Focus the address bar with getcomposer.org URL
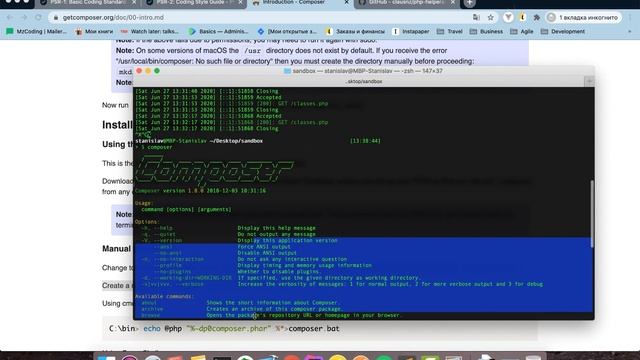640x360 pixels. pyautogui.click(x=261, y=18)
